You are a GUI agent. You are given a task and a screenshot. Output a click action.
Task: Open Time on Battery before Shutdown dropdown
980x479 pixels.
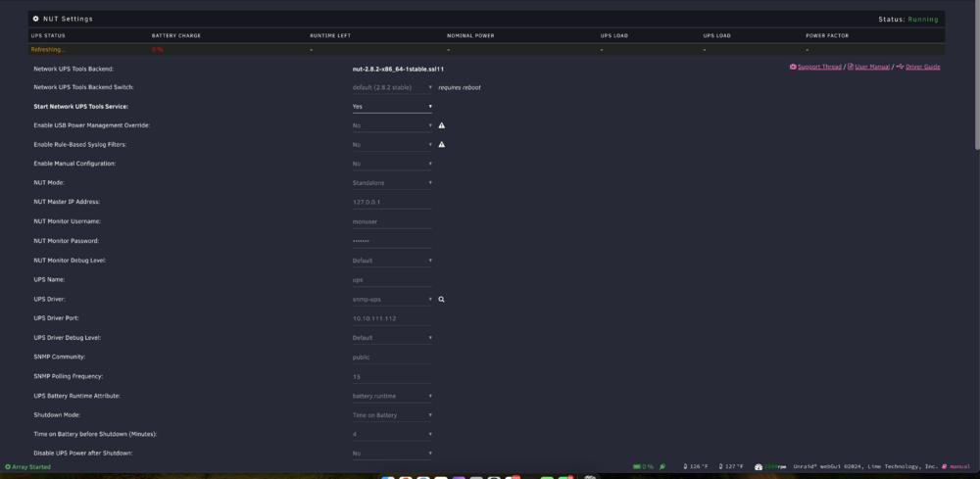point(392,434)
